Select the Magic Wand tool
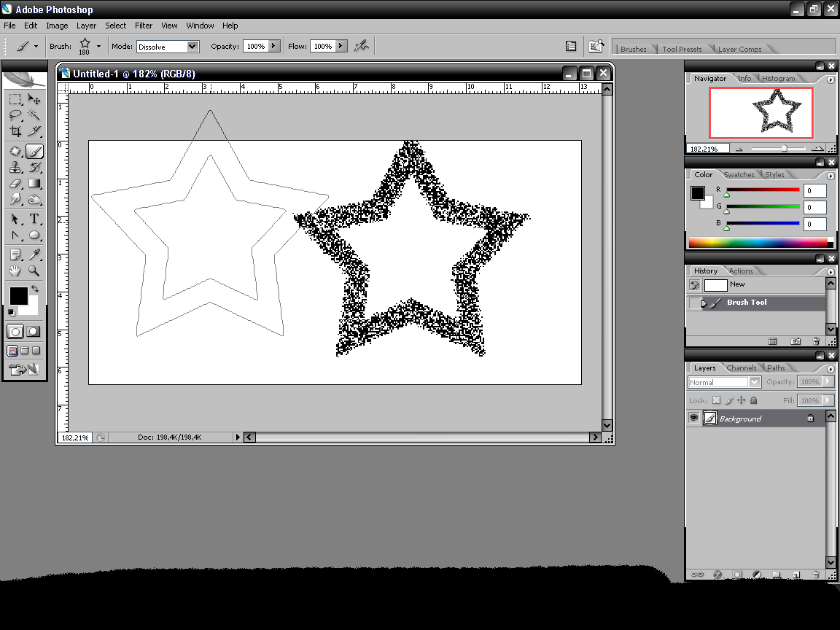This screenshot has height=630, width=840. click(34, 115)
